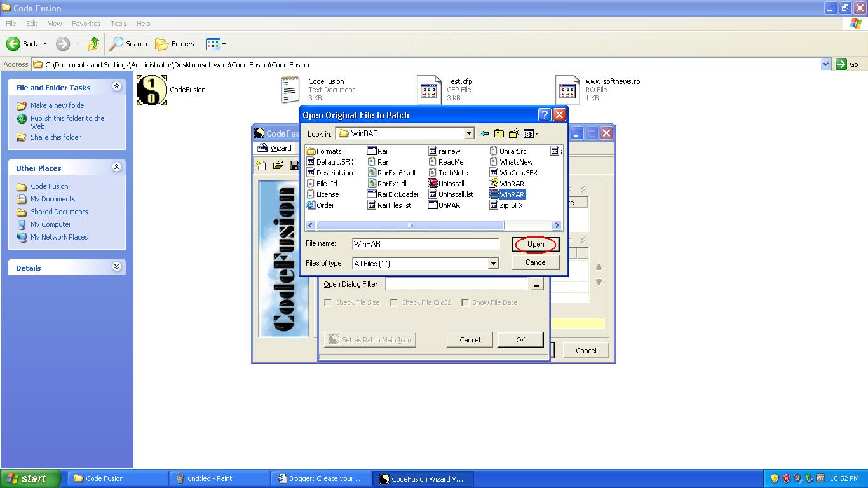Image resolution: width=868 pixels, height=488 pixels.
Task: Go back to last folder in Open dialog
Action: [485, 133]
